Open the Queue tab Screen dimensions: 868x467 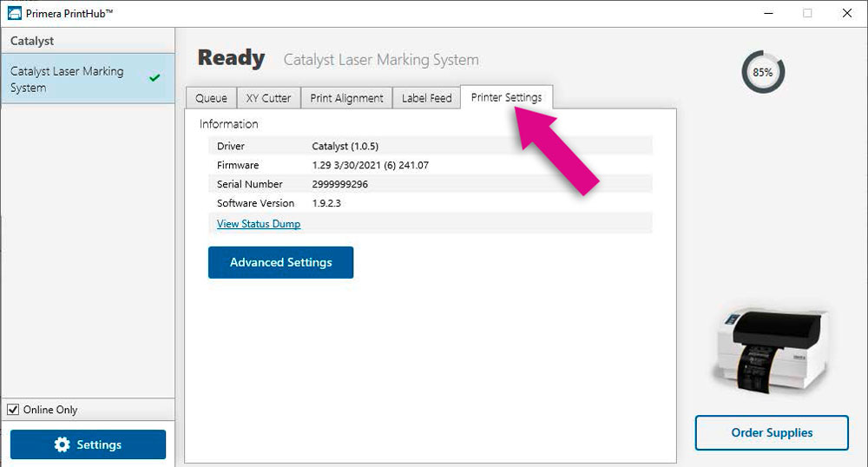211,98
